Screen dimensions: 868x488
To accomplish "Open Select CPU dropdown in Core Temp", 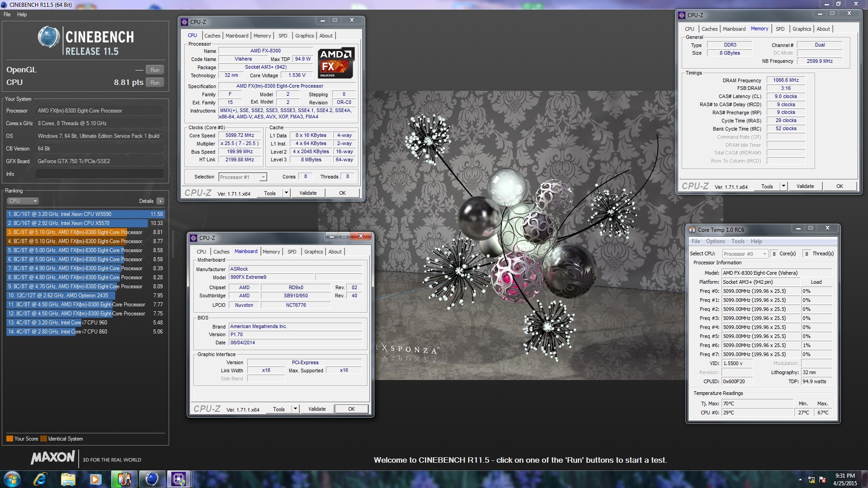I will pyautogui.click(x=745, y=254).
